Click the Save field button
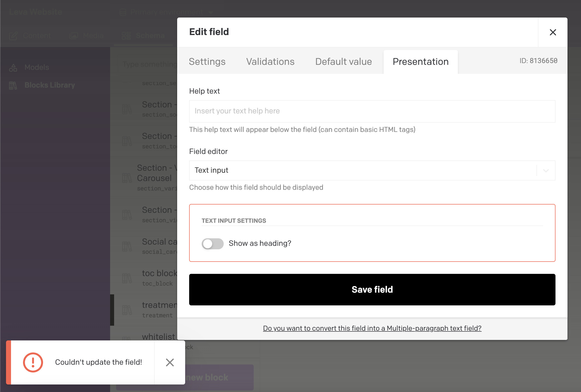The image size is (581, 392). 372,289
